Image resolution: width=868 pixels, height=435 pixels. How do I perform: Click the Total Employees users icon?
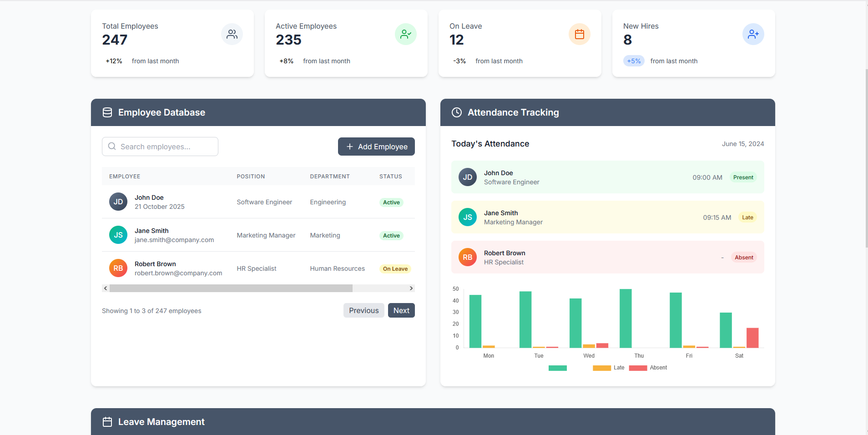pyautogui.click(x=232, y=34)
